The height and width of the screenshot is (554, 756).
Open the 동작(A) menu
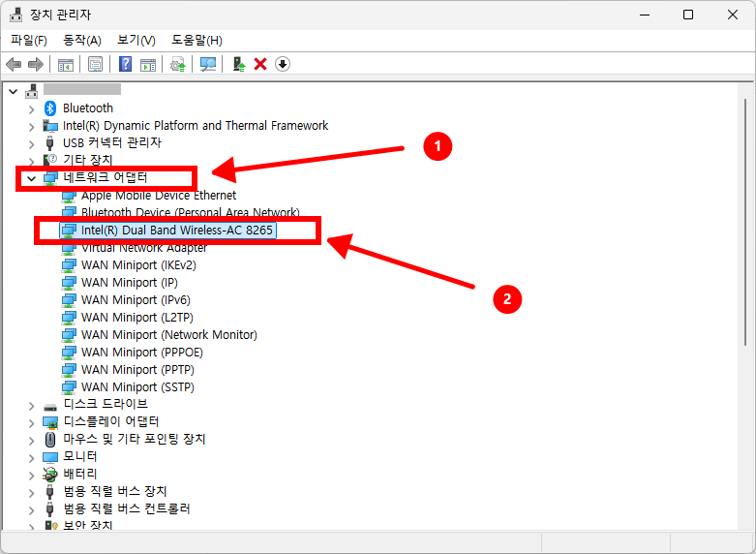point(82,40)
